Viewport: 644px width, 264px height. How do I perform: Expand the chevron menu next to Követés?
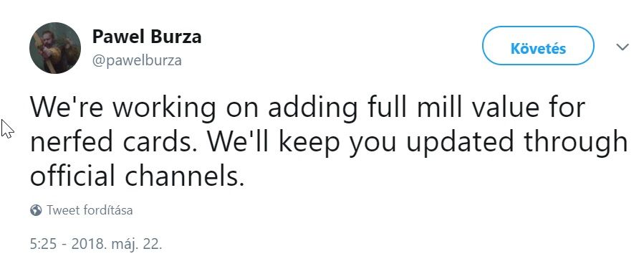click(623, 47)
